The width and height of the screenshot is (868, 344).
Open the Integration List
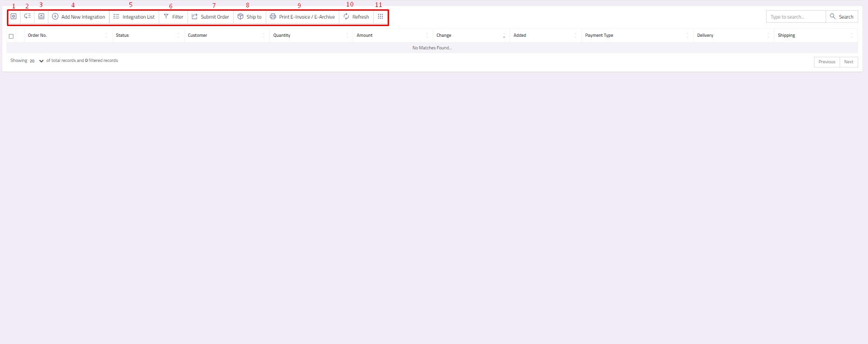coord(134,17)
